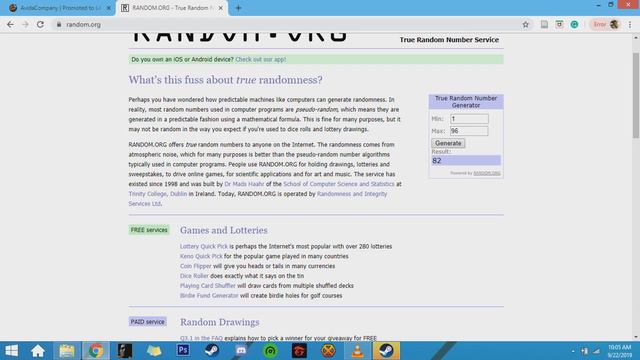This screenshot has width=640, height=360.
Task: Click the 'Powered by RANDOM.ORG' link
Action: click(x=487, y=173)
